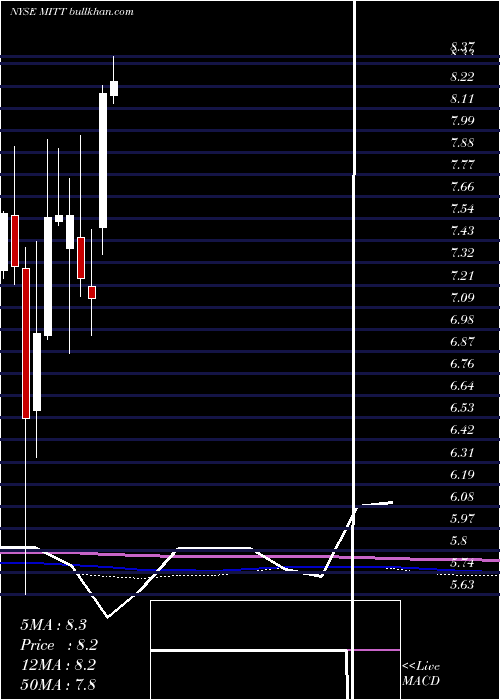Click the Price : 8.2 readout

click(59, 645)
